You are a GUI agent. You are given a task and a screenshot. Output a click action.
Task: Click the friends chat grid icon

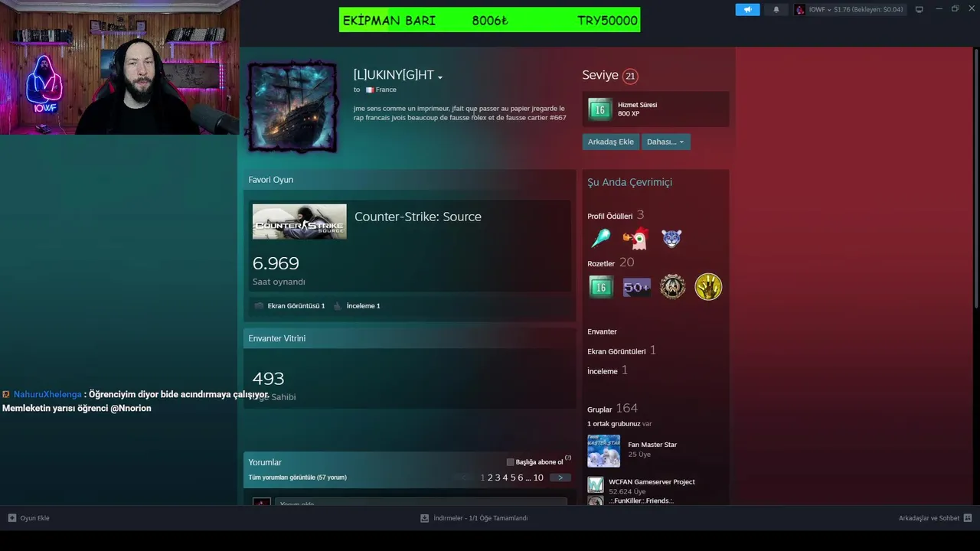(x=968, y=518)
